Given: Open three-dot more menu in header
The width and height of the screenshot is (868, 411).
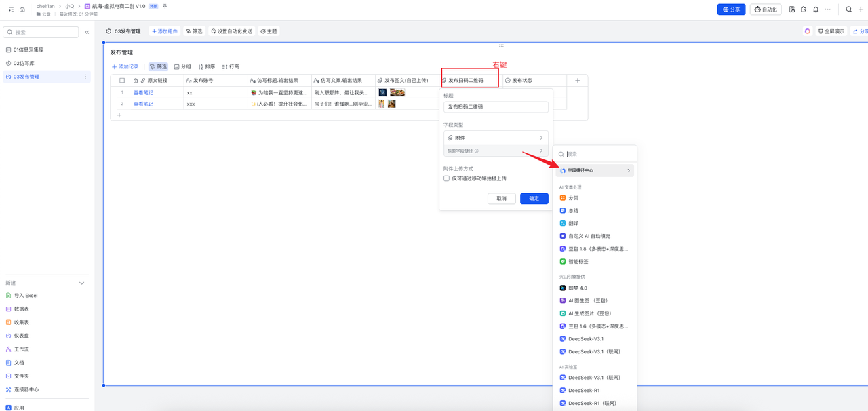Looking at the screenshot, I should 827,9.
